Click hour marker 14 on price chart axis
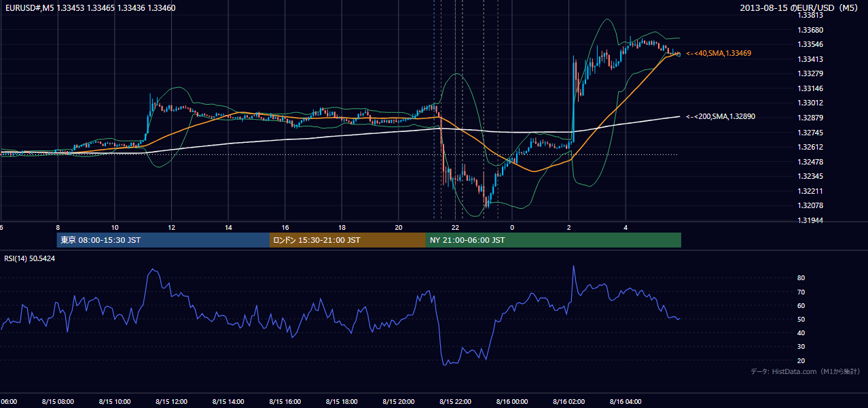The image size is (868, 408). tap(228, 227)
